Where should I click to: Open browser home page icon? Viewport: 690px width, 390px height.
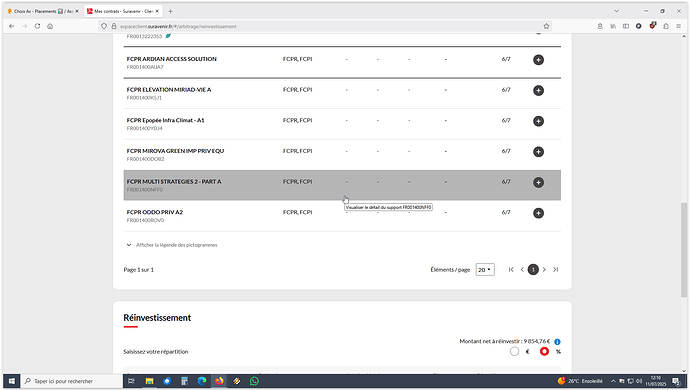tap(50, 26)
